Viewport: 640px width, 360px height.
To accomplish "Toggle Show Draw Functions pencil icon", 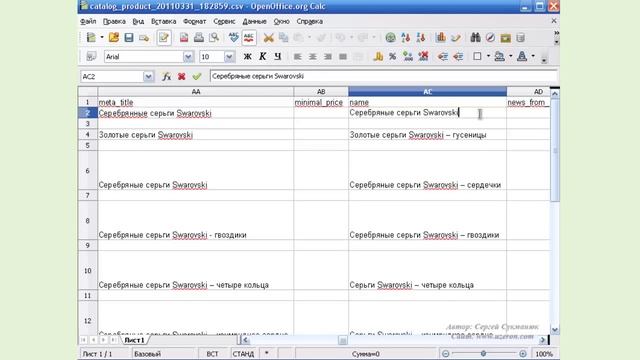I will 456,38.
